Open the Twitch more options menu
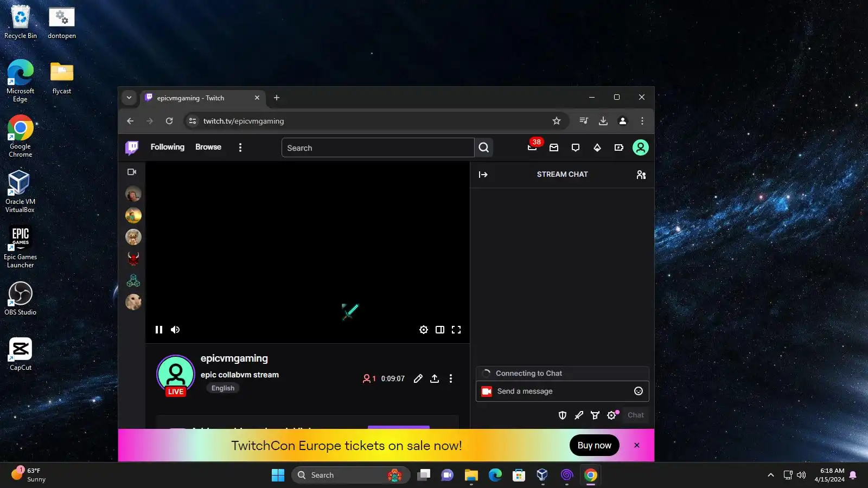This screenshot has width=868, height=488. coord(240,147)
